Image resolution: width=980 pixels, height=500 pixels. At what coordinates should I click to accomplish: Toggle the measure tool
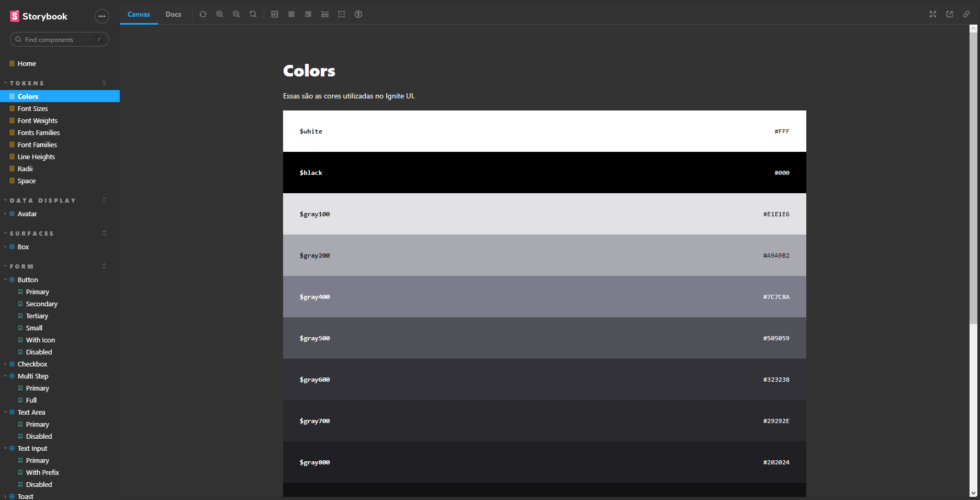(325, 14)
